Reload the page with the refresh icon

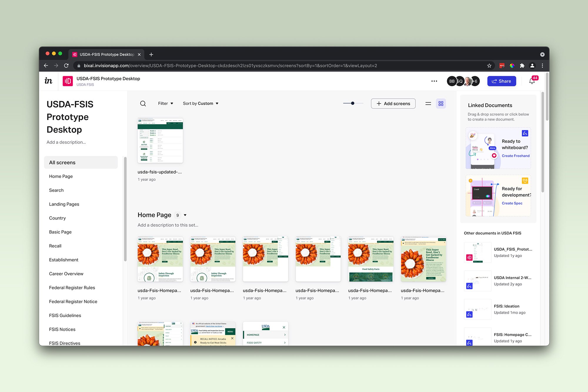point(66,66)
